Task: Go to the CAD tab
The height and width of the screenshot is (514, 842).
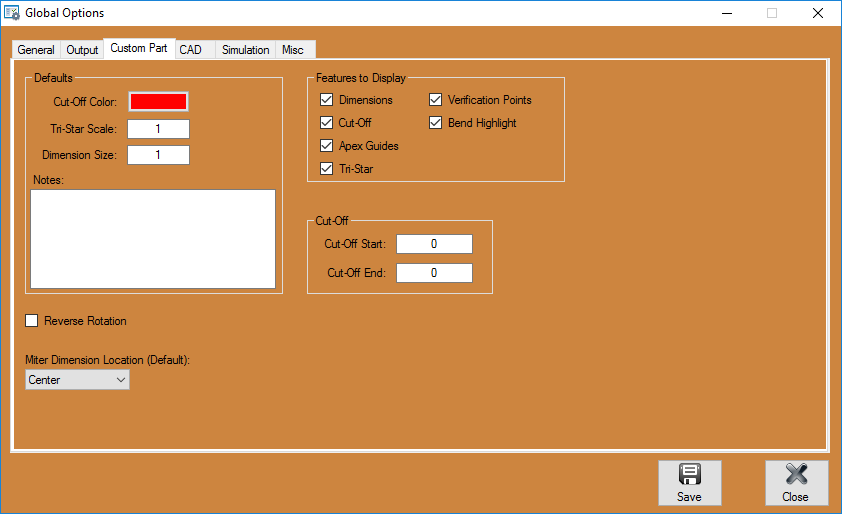Action: click(195, 50)
